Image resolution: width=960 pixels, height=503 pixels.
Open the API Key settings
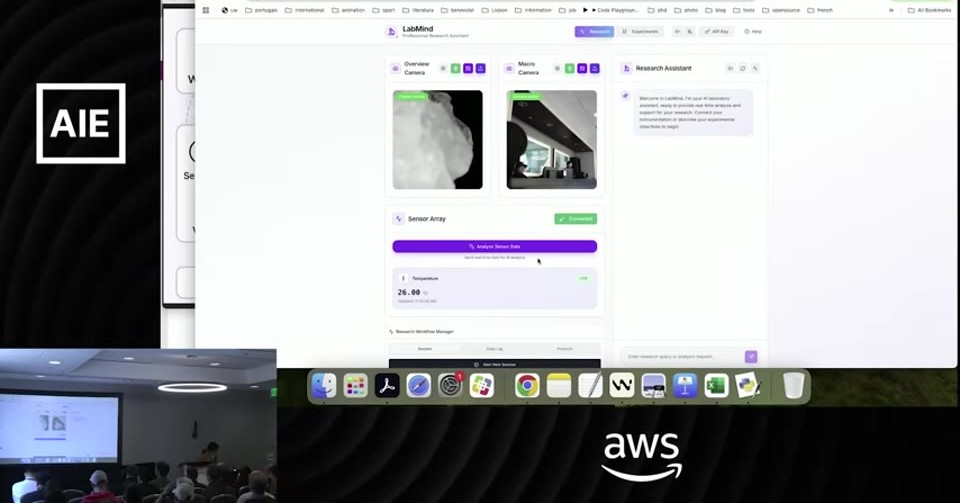[x=716, y=31]
